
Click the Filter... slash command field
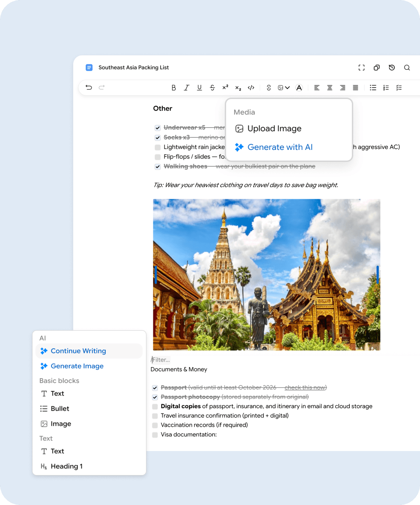click(161, 360)
